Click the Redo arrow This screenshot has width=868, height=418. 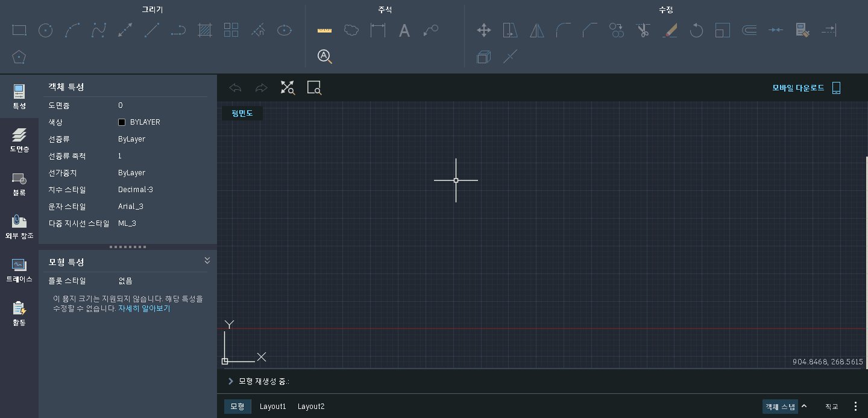pos(261,88)
